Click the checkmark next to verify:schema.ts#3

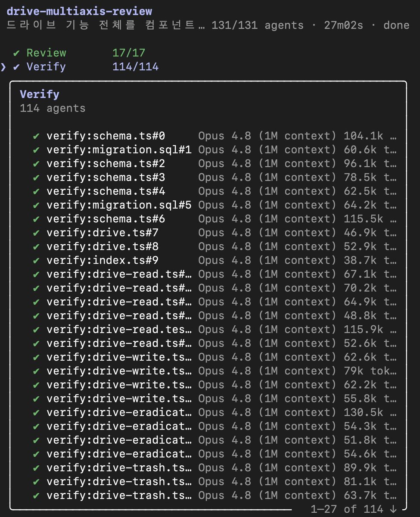click(37, 178)
